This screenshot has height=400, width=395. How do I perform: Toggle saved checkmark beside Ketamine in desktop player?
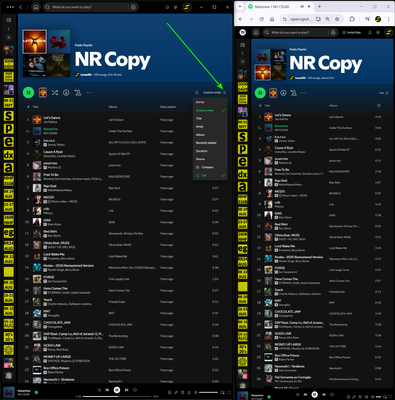36,392
